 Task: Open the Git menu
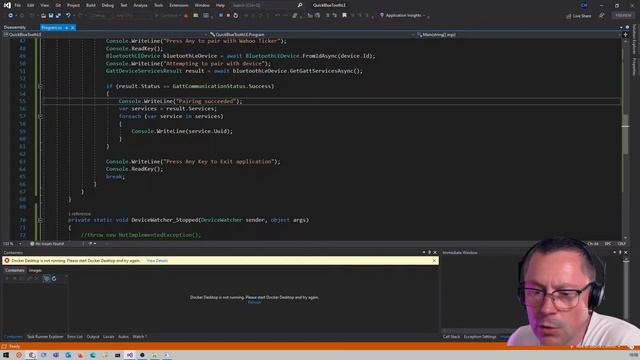58,5
